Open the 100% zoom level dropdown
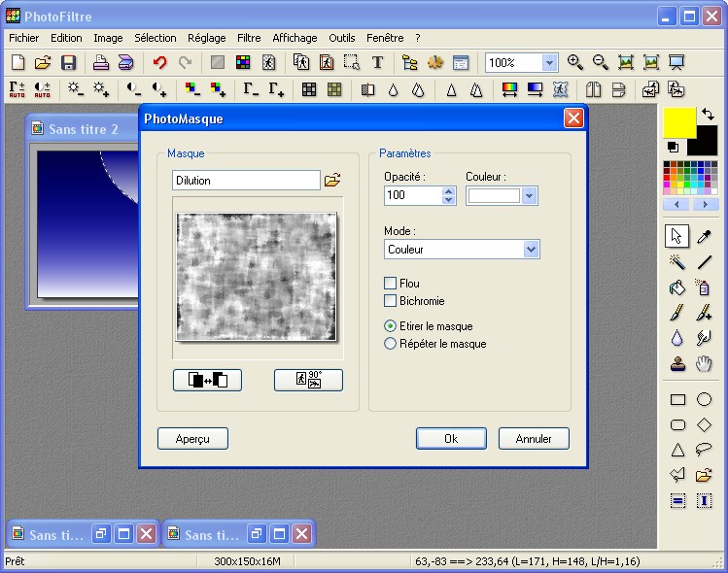 tap(549, 62)
